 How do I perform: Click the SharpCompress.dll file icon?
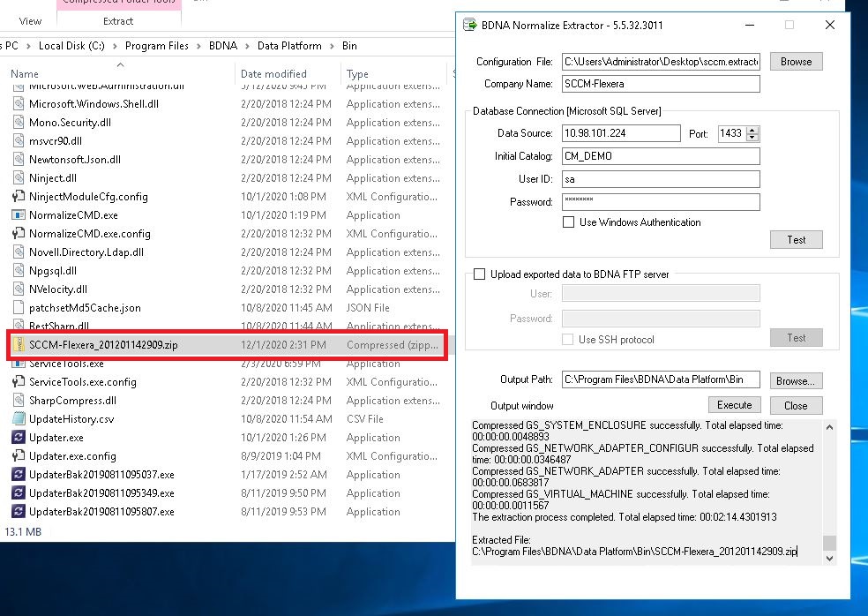coord(19,400)
